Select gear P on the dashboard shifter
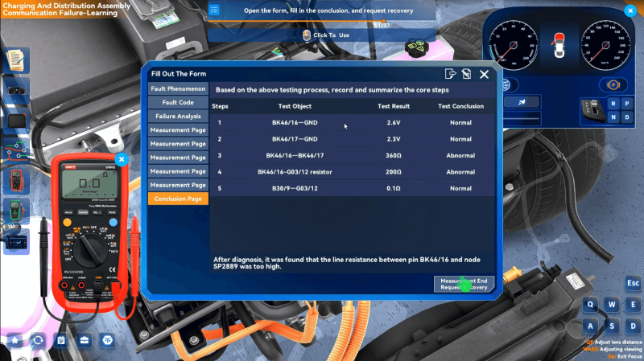This screenshot has height=361, width=644. pyautogui.click(x=627, y=104)
